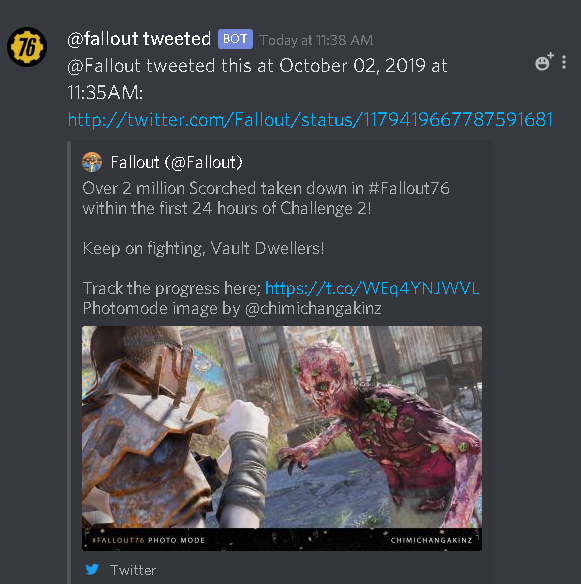Click the "Fallout (@Fallout)" embed author name
Image resolution: width=581 pixels, height=584 pixels.
tap(177, 162)
